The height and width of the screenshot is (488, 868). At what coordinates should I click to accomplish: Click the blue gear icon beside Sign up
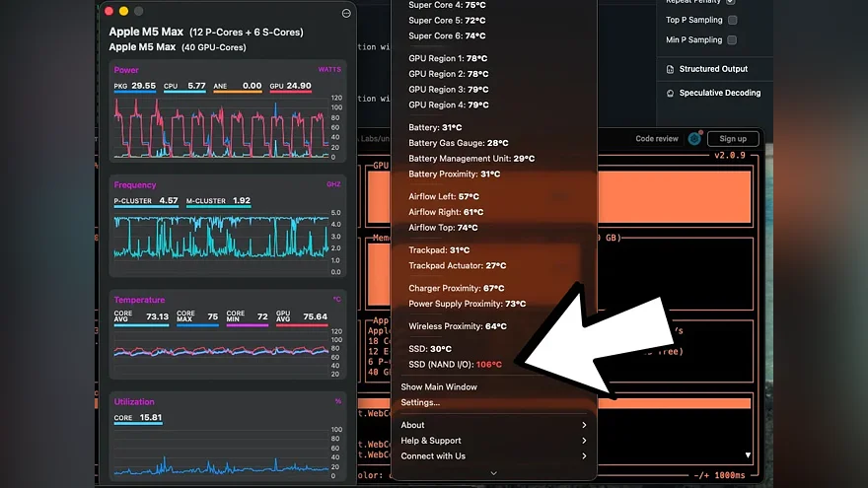click(694, 139)
